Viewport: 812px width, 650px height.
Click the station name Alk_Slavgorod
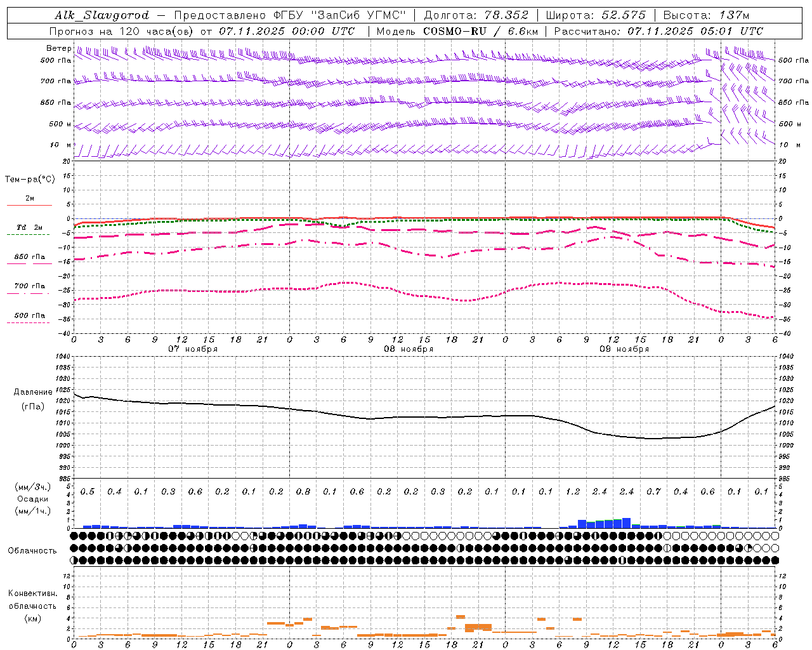102,15
